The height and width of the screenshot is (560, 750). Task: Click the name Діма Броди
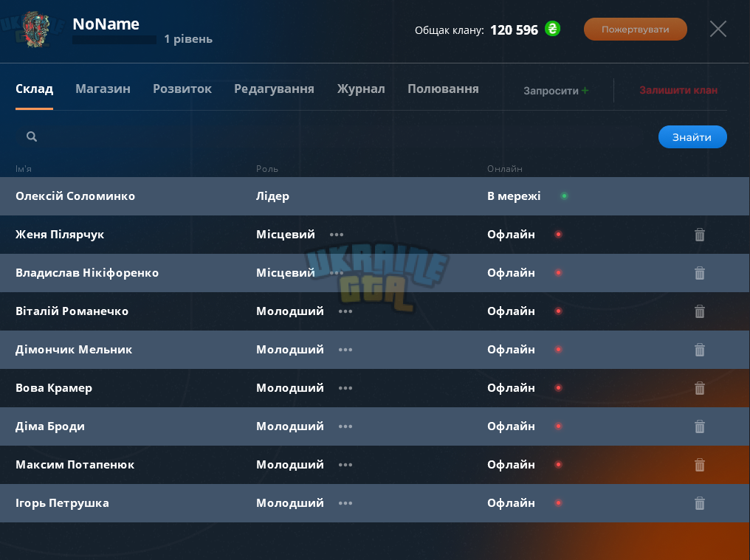(49, 426)
